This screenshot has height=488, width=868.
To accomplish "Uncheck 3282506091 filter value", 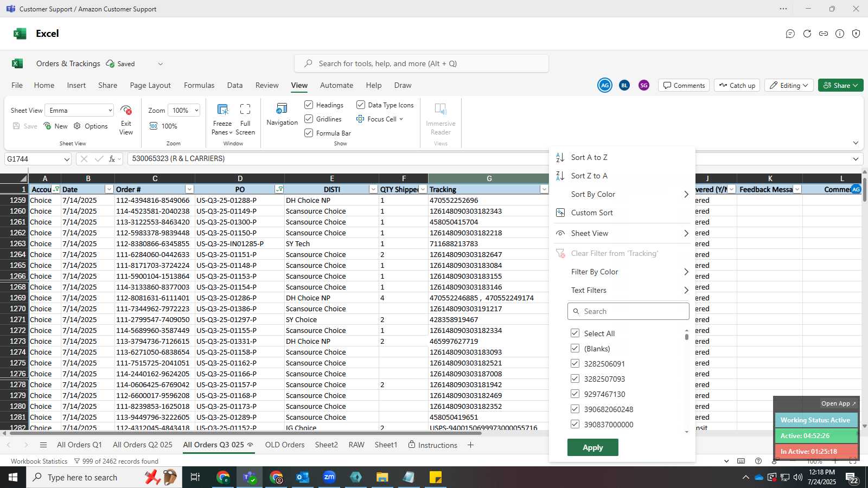I will click(x=575, y=363).
